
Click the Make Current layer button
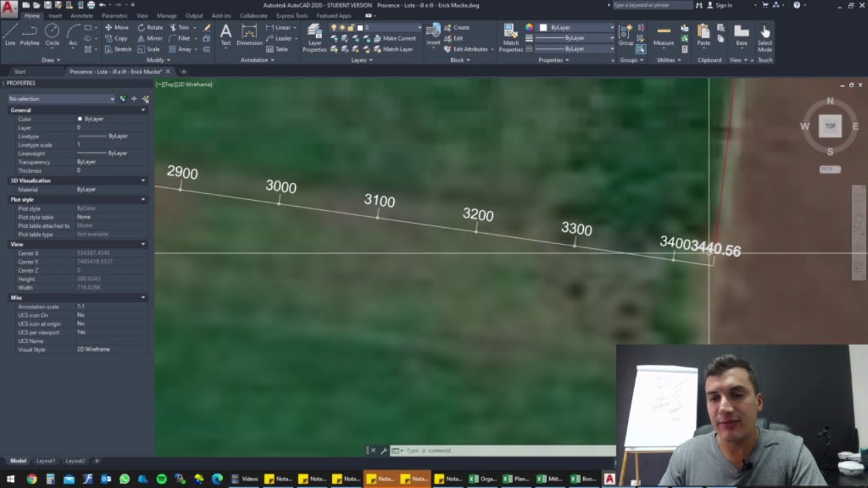pos(393,39)
